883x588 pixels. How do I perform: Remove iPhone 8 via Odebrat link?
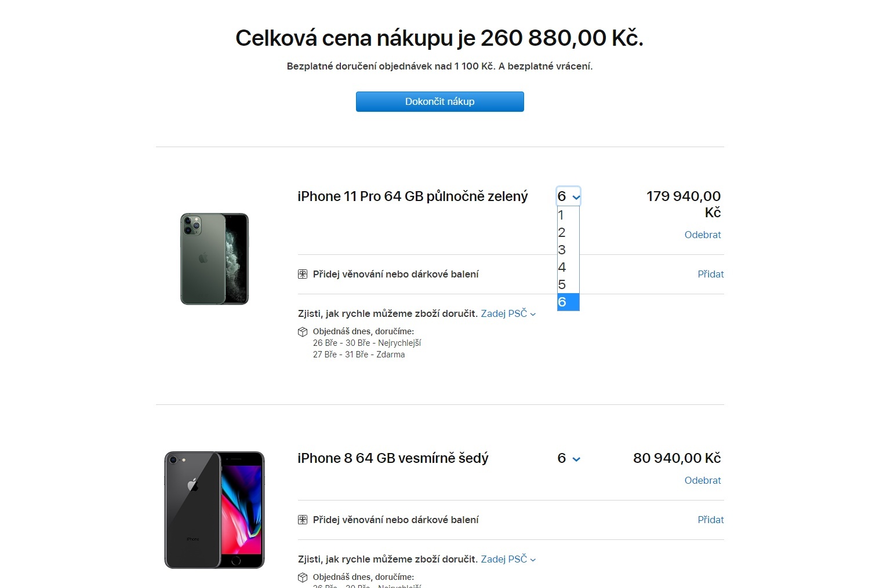703,480
